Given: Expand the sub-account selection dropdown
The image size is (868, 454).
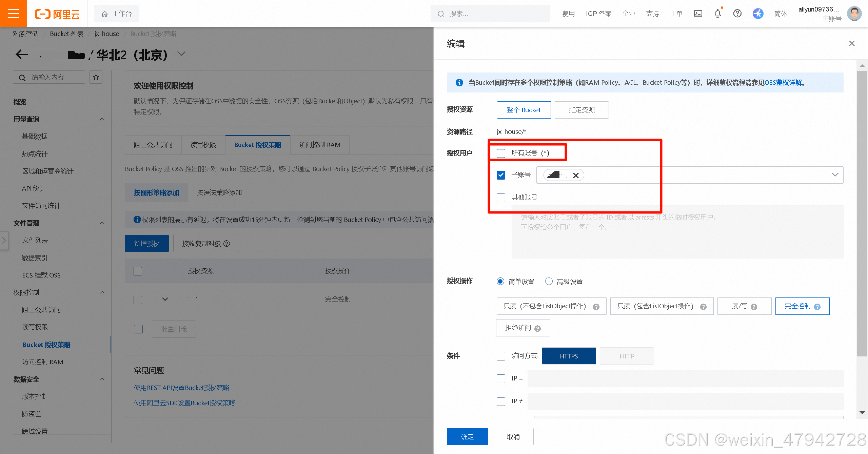Looking at the screenshot, I should pyautogui.click(x=835, y=175).
